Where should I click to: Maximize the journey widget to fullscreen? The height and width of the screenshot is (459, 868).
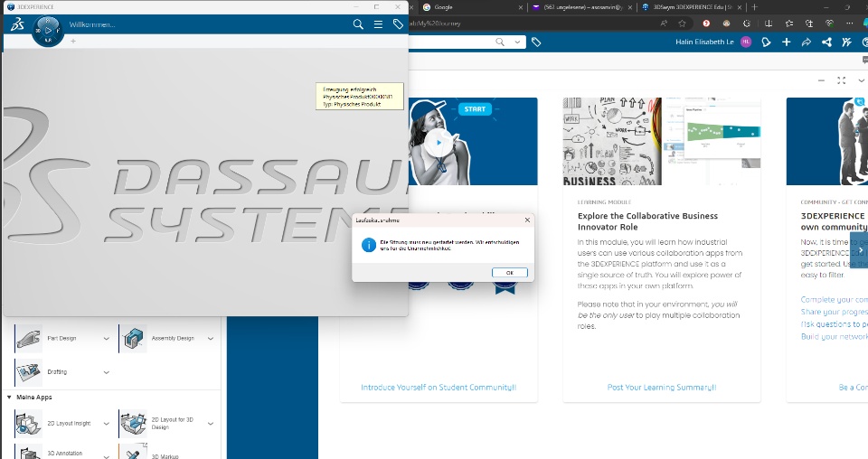pyautogui.click(x=842, y=80)
